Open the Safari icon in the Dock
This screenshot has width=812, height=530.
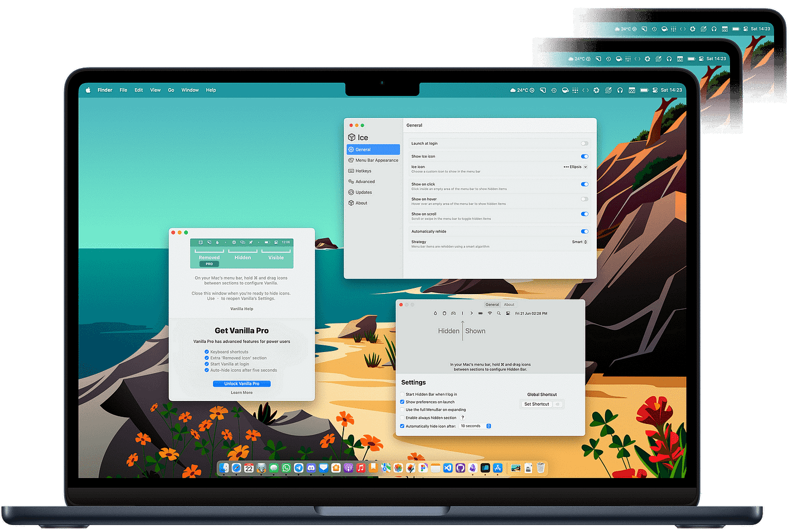click(236, 468)
